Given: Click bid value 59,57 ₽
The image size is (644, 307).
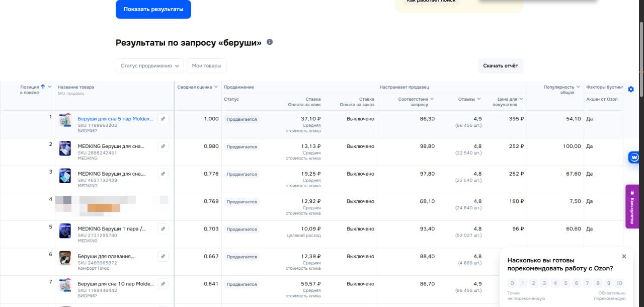Looking at the screenshot, I should 311,284.
